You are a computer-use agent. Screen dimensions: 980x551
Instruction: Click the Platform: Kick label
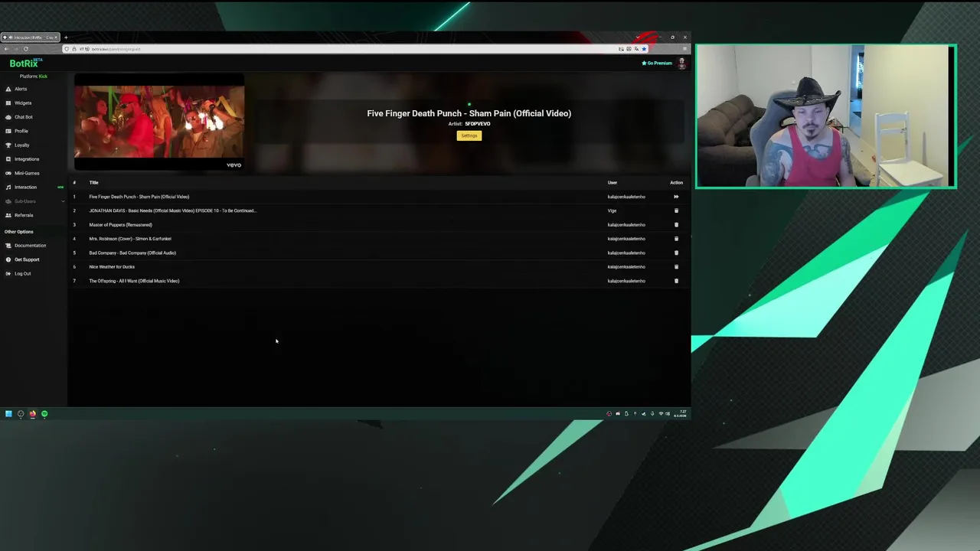pyautogui.click(x=34, y=77)
